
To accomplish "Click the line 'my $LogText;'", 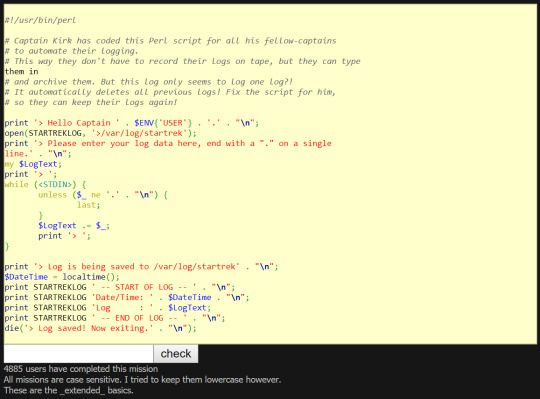I will coord(33,164).
